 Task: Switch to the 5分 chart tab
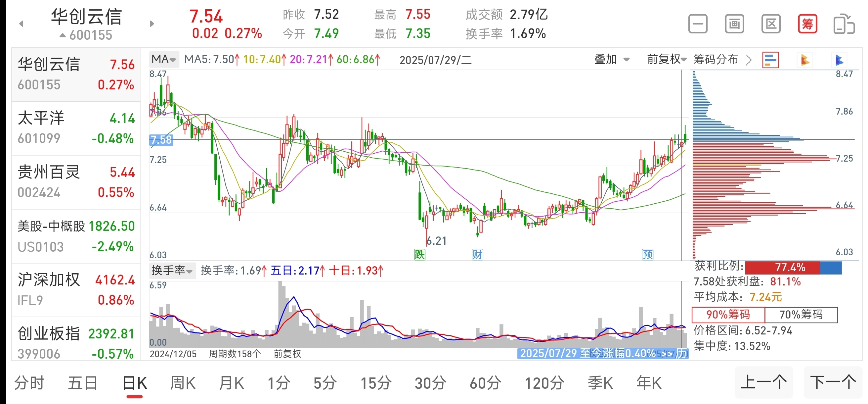pos(325,383)
